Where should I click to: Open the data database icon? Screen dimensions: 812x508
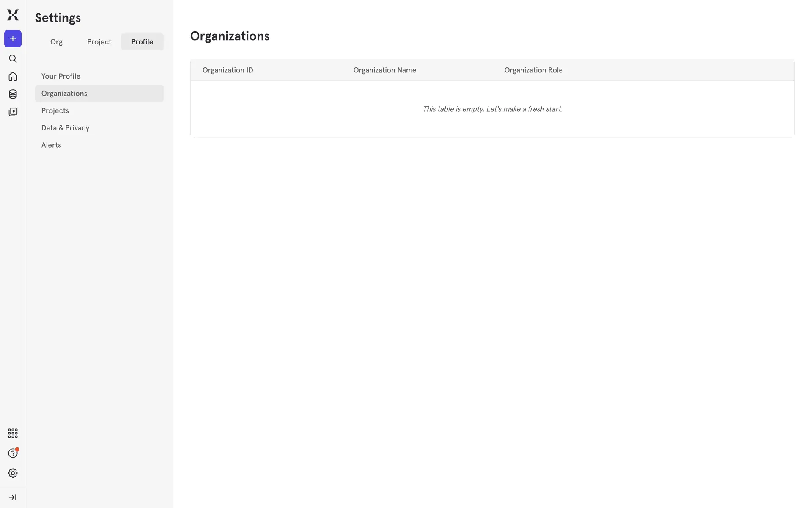[13, 94]
